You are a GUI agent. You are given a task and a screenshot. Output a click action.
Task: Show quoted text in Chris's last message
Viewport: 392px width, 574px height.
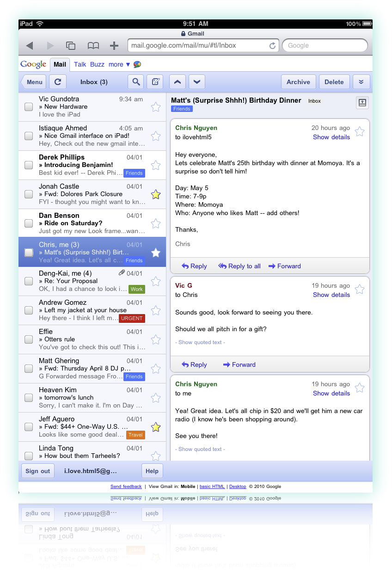pos(200,449)
